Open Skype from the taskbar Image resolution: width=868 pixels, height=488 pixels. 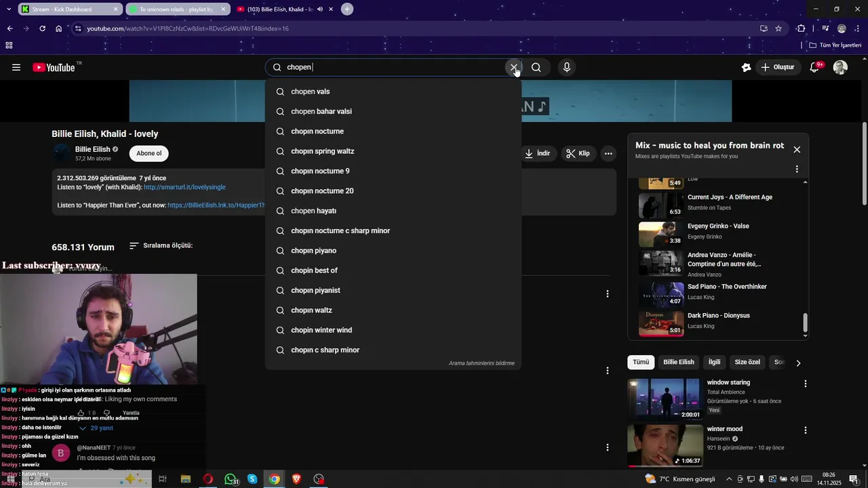point(252,479)
